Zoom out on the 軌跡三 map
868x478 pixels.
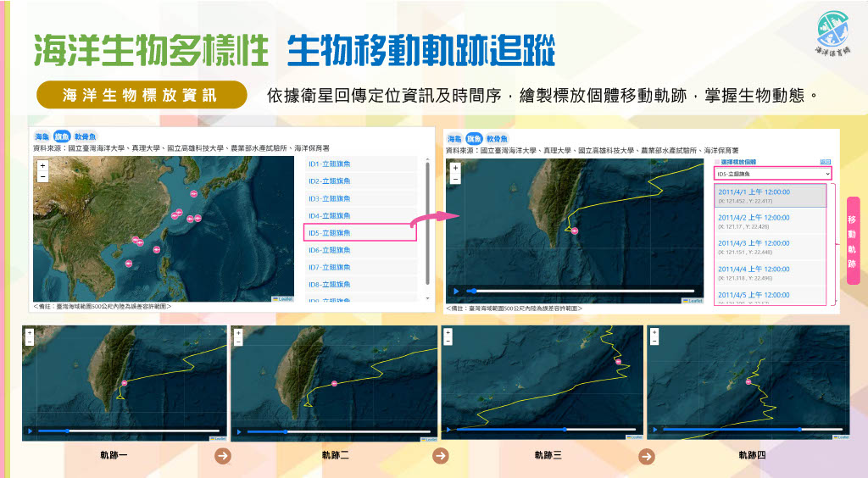pyautogui.click(x=448, y=341)
